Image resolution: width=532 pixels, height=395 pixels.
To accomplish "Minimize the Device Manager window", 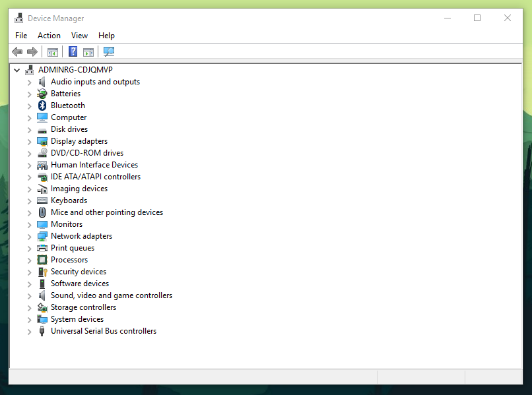I will [x=448, y=18].
